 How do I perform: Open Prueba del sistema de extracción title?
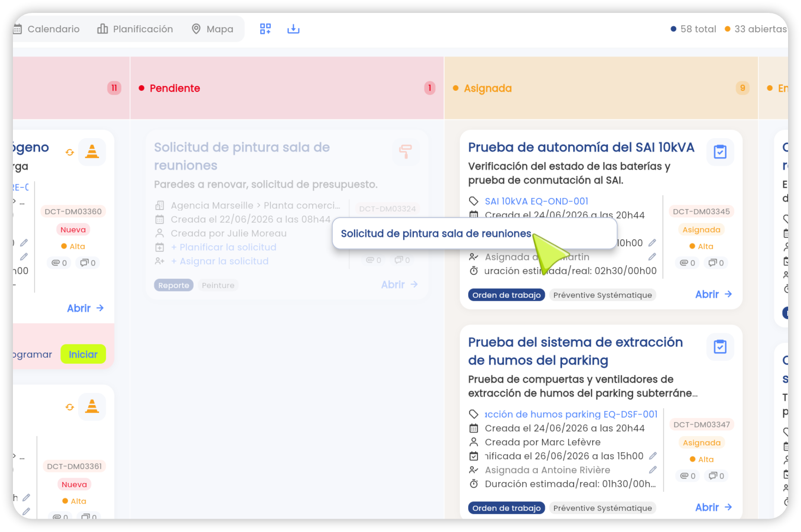coord(575,351)
